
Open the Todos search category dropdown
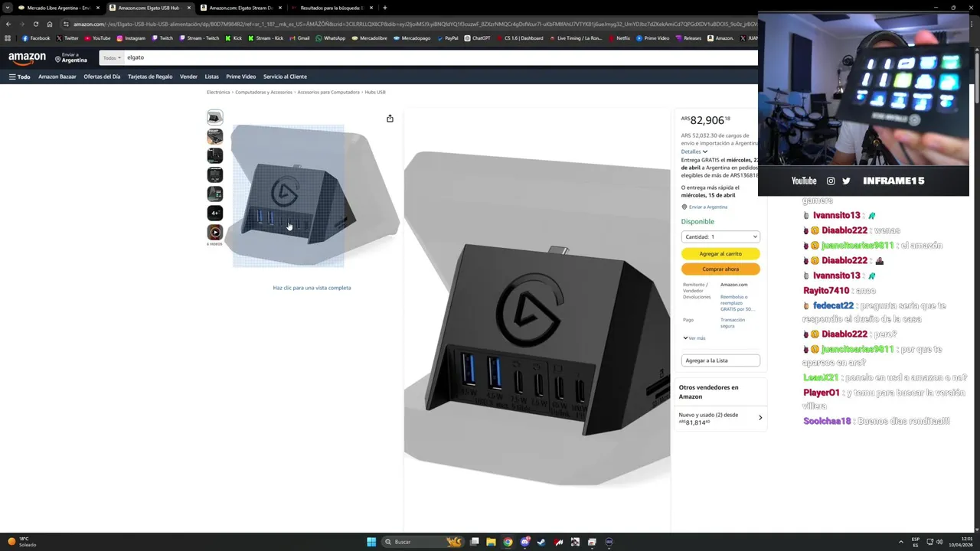(112, 57)
